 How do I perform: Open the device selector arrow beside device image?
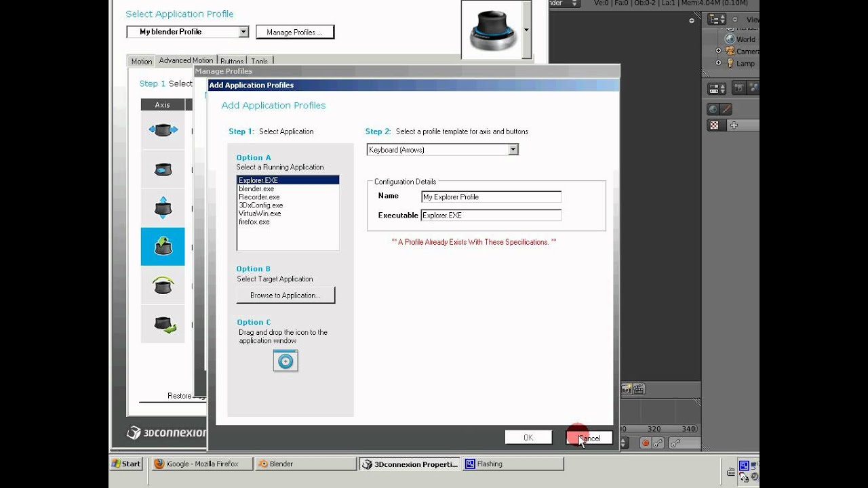tap(526, 30)
